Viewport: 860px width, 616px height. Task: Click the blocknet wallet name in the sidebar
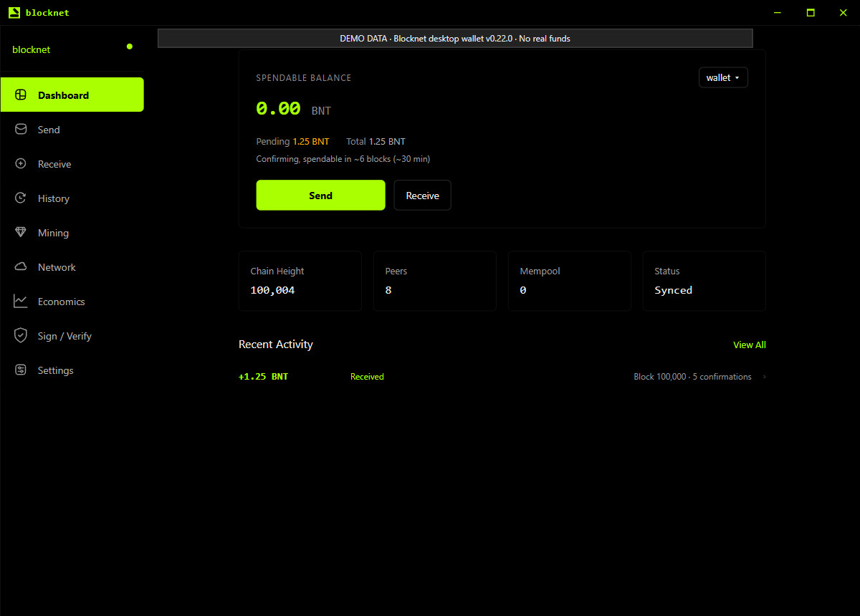(32, 49)
